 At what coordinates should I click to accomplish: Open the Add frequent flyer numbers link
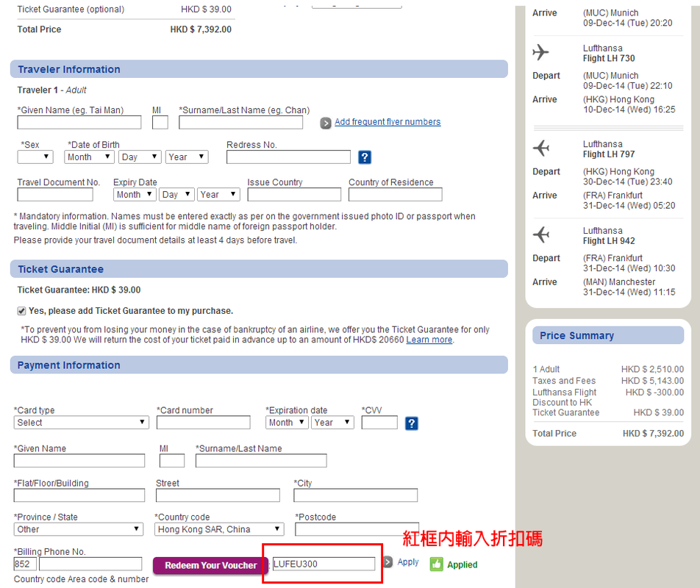click(x=387, y=122)
